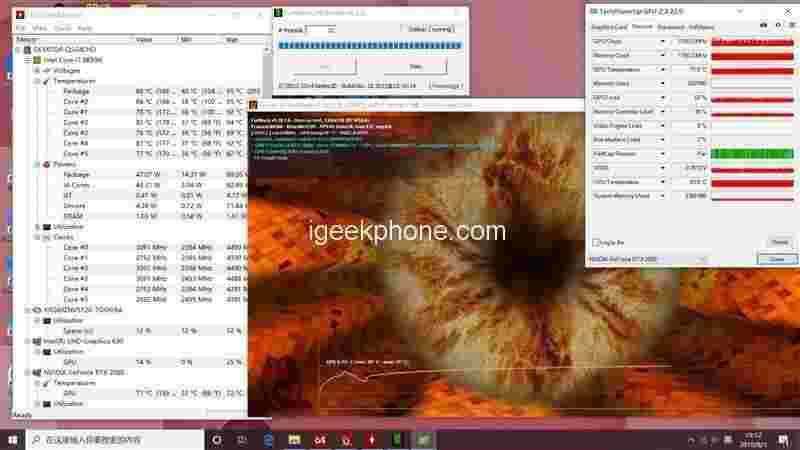Image resolution: width=800 pixels, height=450 pixels.
Task: Click the GPU-Z screenshot camera icon
Action: 764,26
